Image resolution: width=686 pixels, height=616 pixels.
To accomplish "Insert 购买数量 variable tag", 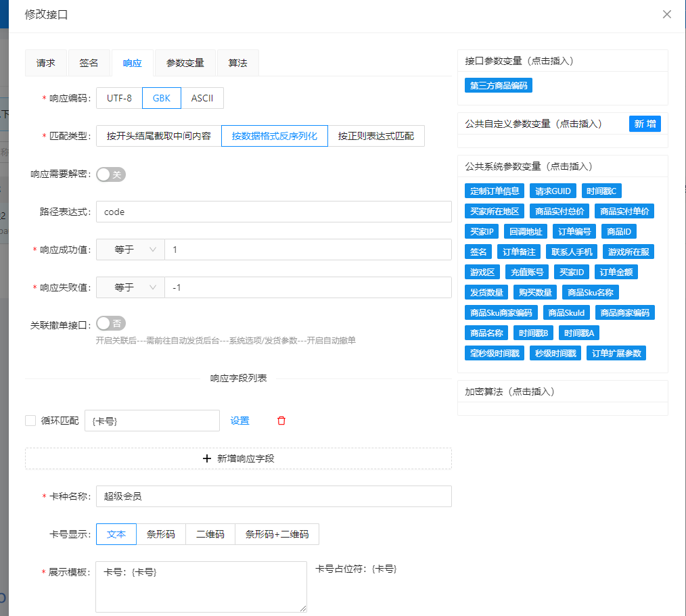I will click(535, 293).
